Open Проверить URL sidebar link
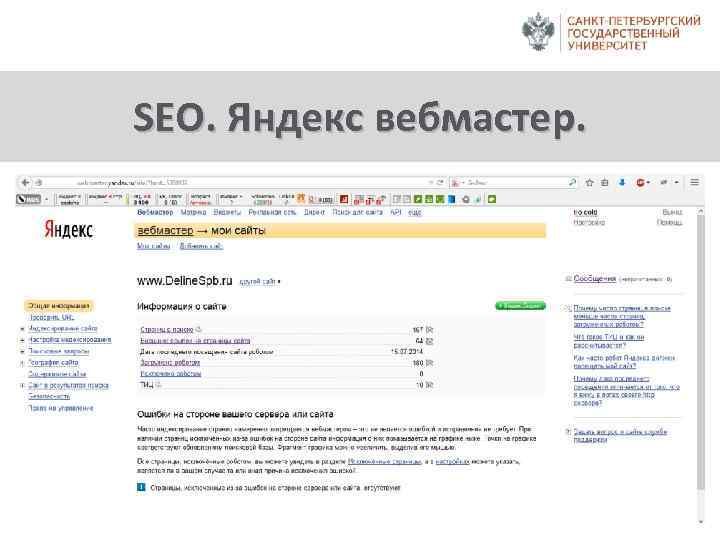This screenshot has width=720, height=540. click(x=51, y=317)
